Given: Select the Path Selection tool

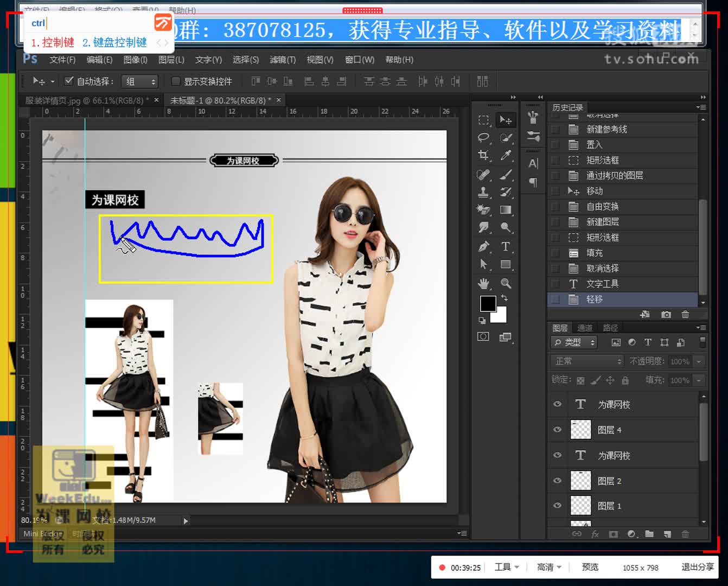Looking at the screenshot, I should coord(483,264).
